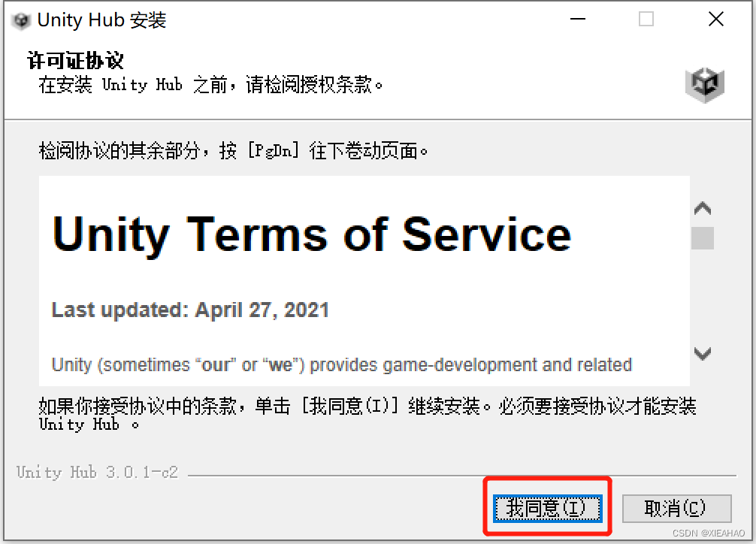Click the license scrollbar up arrow

[703, 209]
